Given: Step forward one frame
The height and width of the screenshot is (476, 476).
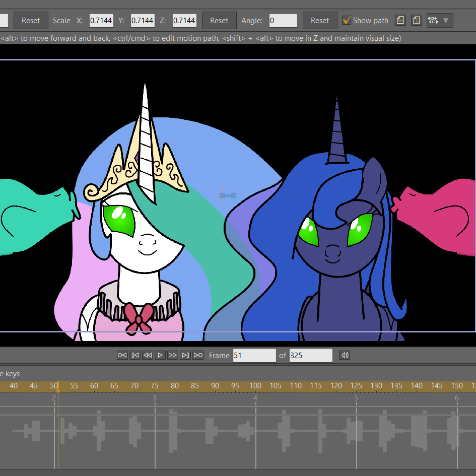Looking at the screenshot, I should click(x=172, y=355).
